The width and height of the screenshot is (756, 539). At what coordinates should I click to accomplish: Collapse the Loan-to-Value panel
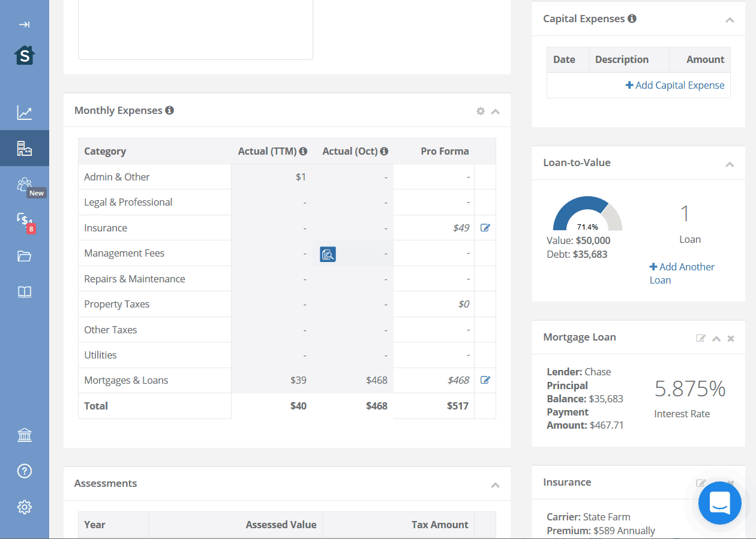point(730,164)
